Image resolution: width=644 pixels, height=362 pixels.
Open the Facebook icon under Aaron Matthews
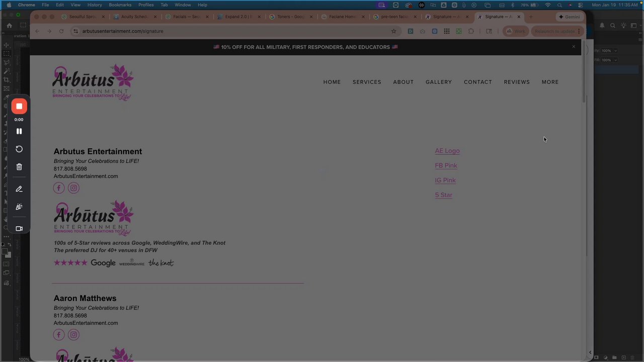coord(59,335)
